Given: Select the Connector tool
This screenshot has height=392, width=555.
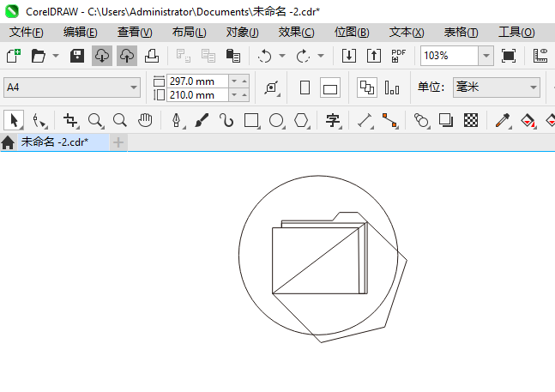Looking at the screenshot, I should [x=389, y=121].
